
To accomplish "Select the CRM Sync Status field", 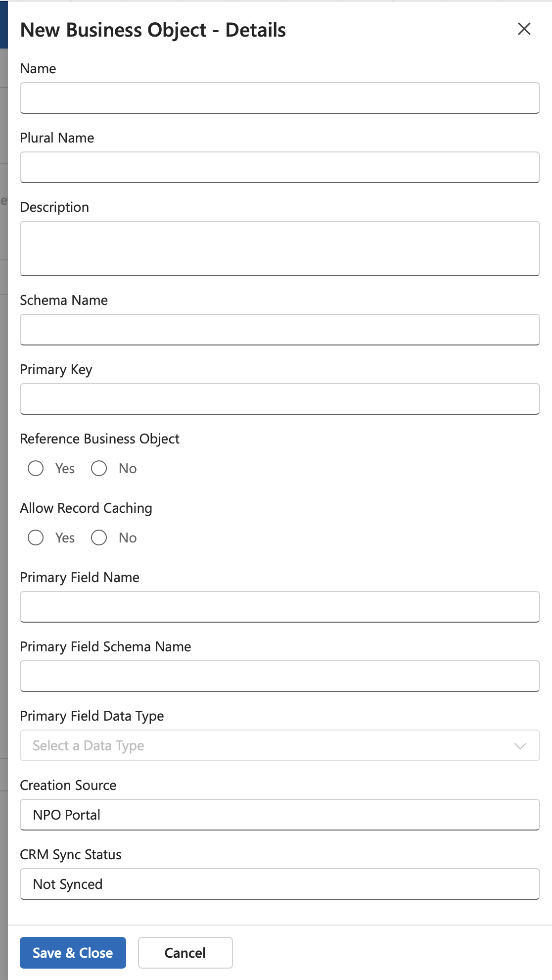I will [x=279, y=884].
